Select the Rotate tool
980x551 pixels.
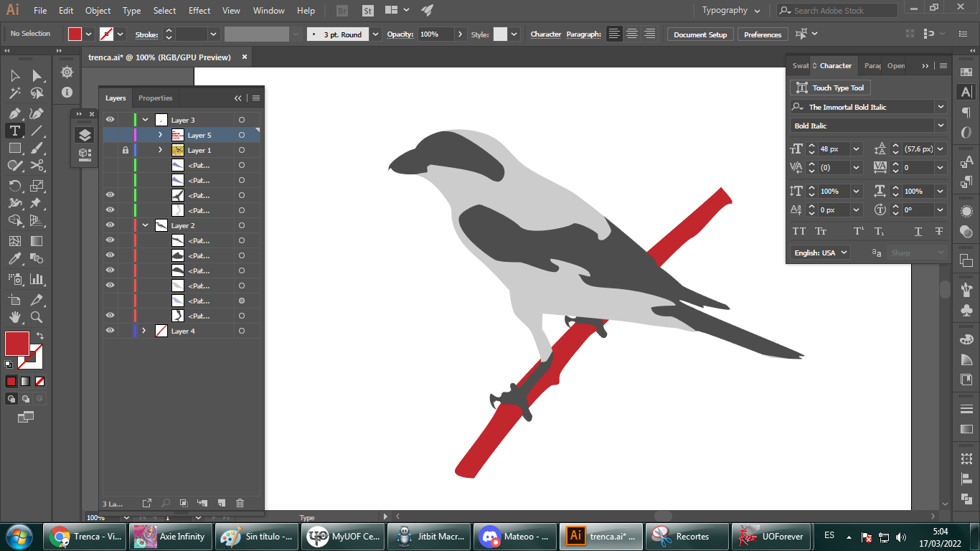tap(14, 185)
